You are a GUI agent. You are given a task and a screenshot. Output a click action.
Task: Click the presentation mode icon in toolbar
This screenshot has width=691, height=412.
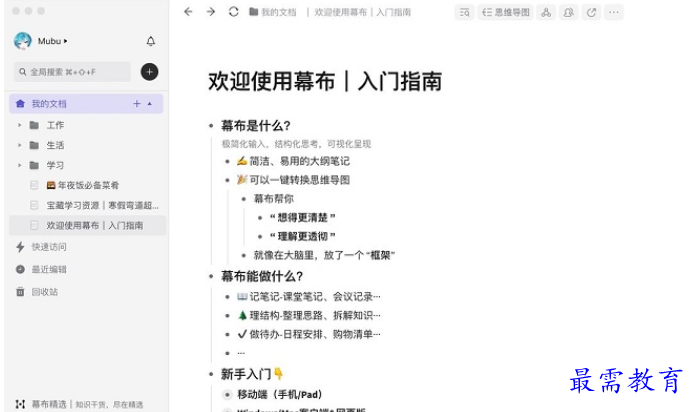tap(546, 12)
